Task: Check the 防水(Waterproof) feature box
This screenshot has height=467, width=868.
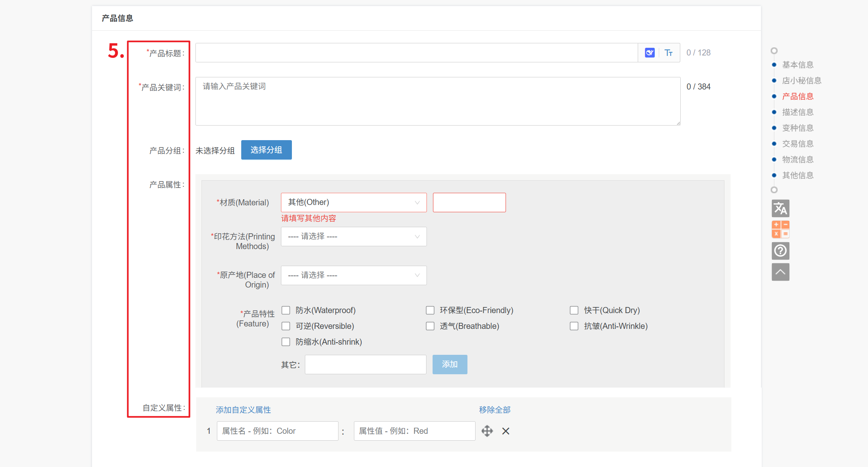Action: 286,310
